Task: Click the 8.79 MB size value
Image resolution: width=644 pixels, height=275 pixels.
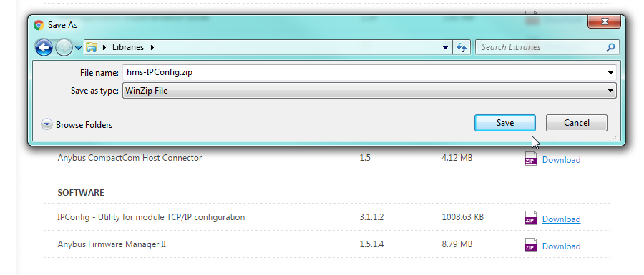Action: (x=457, y=244)
